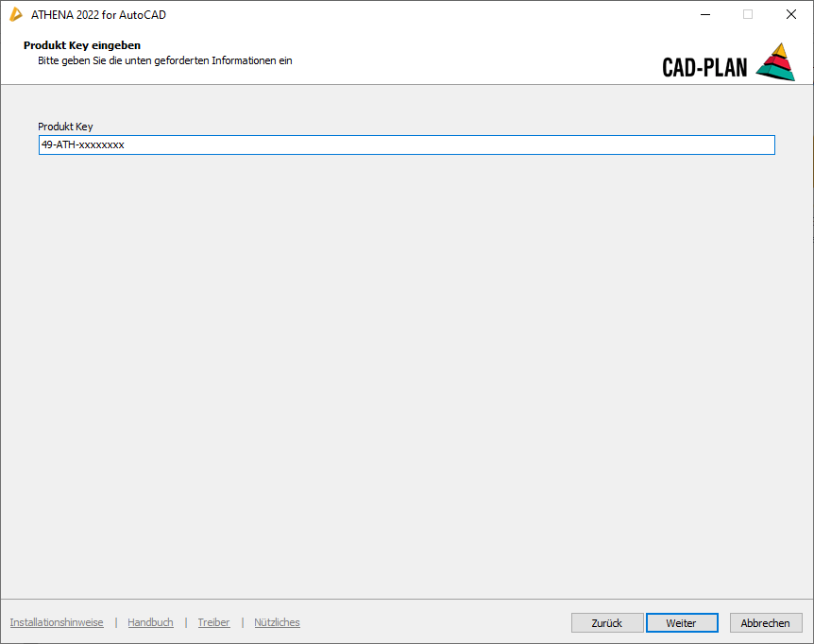Click the "ATHENA 2022 for AutoCAD" window title
This screenshot has width=814, height=644.
coord(98,14)
